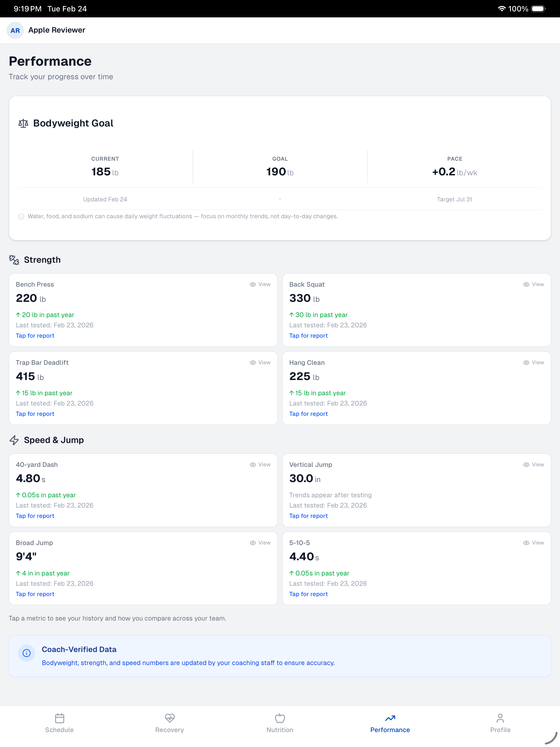This screenshot has height=747, width=560.
Task: Click the Performance page title
Action: click(50, 61)
